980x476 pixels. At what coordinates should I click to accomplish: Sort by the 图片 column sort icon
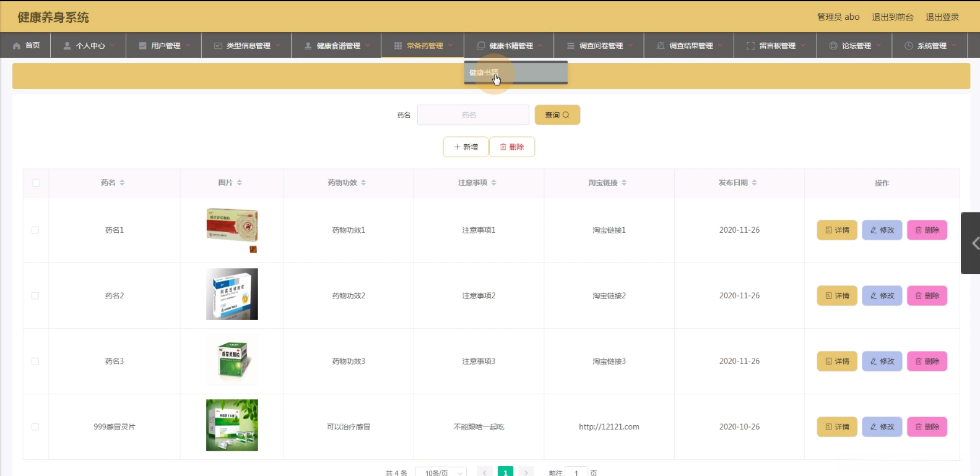tap(240, 183)
